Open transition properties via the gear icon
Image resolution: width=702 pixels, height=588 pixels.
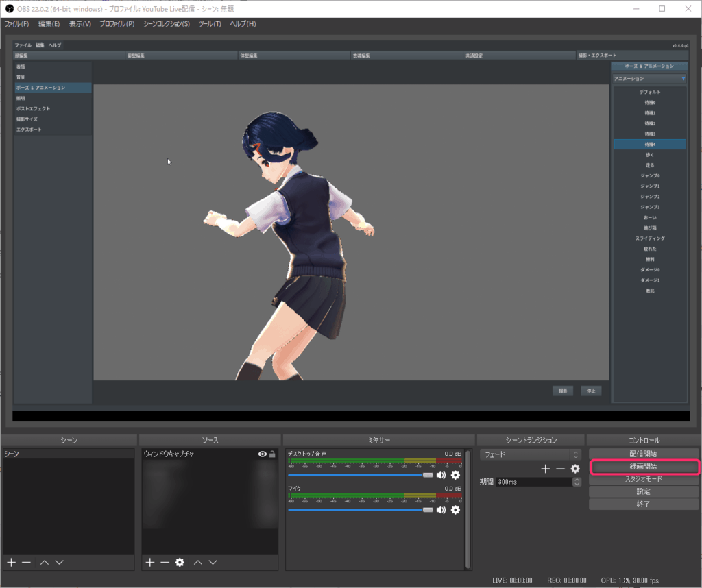pyautogui.click(x=575, y=469)
